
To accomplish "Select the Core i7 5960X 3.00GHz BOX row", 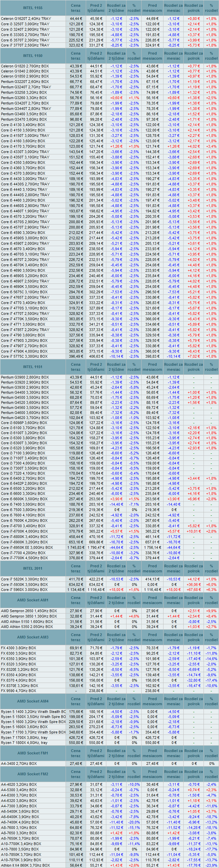I will pos(24,590).
